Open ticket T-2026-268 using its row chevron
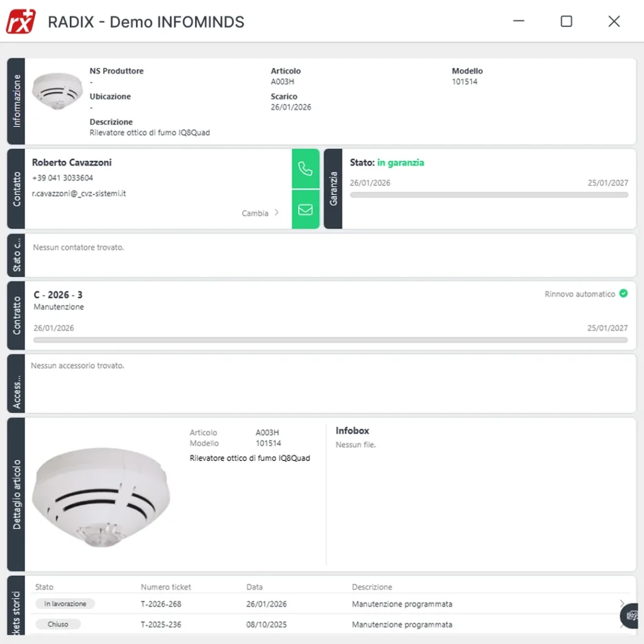This screenshot has height=644, width=644. [x=622, y=604]
